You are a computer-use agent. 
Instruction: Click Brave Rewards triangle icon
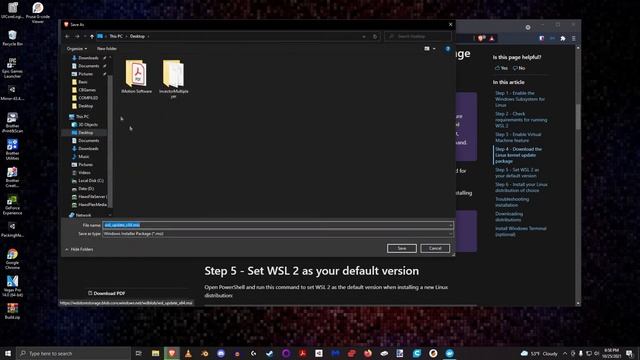[492, 38]
